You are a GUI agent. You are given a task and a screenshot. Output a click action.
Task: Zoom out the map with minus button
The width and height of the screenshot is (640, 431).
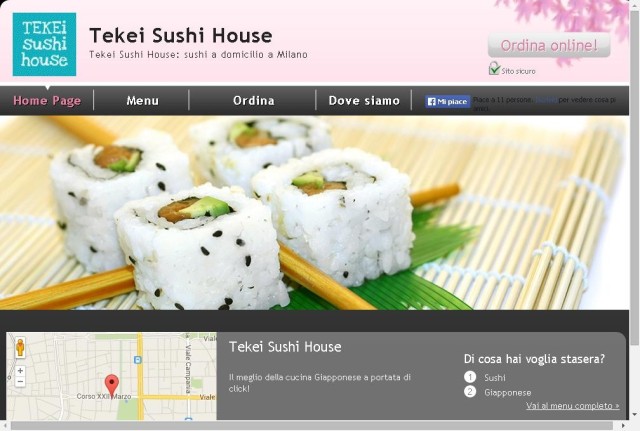(20, 382)
